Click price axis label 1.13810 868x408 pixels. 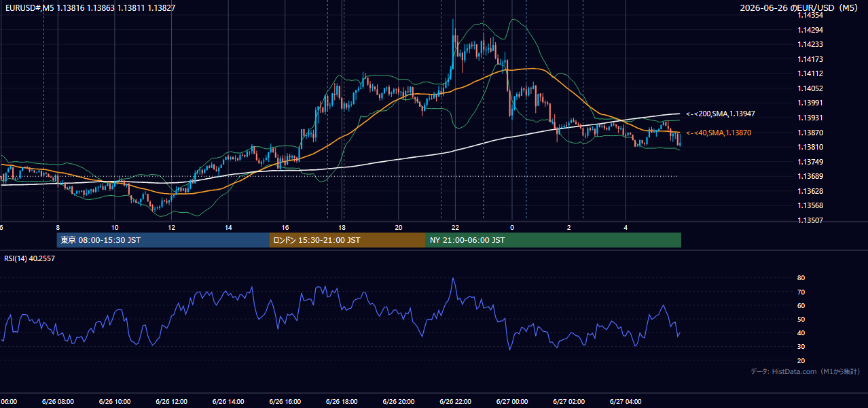pos(810,147)
